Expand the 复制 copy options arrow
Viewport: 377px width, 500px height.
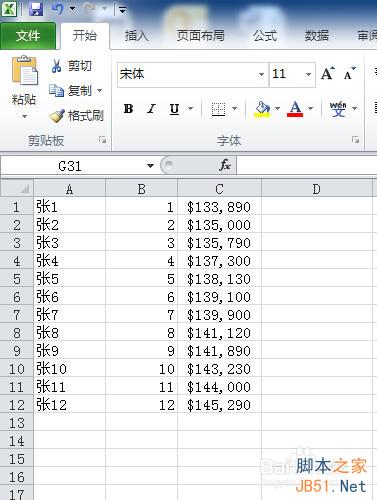[99, 90]
